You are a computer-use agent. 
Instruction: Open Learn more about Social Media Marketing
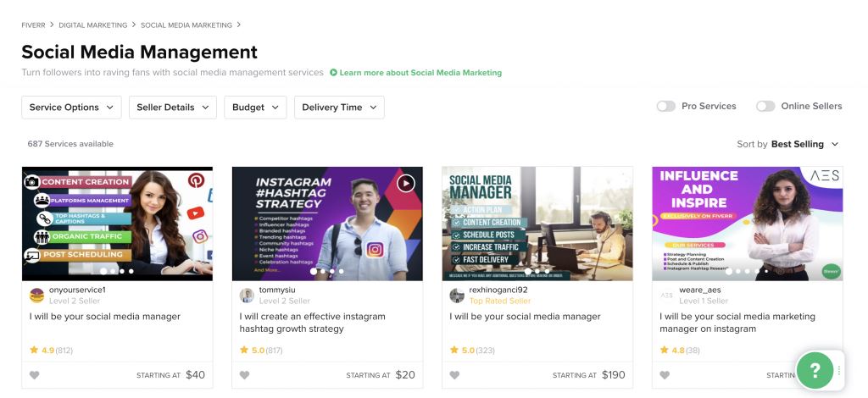pyautogui.click(x=416, y=73)
